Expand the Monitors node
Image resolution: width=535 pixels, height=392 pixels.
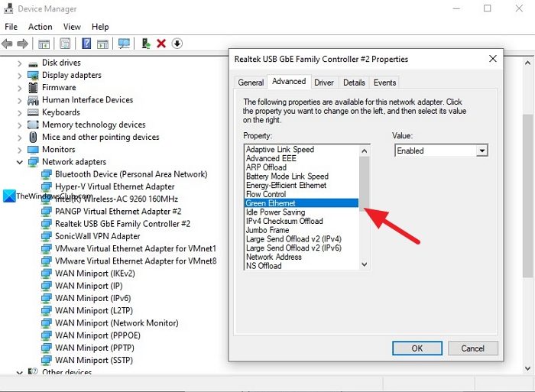(19, 150)
